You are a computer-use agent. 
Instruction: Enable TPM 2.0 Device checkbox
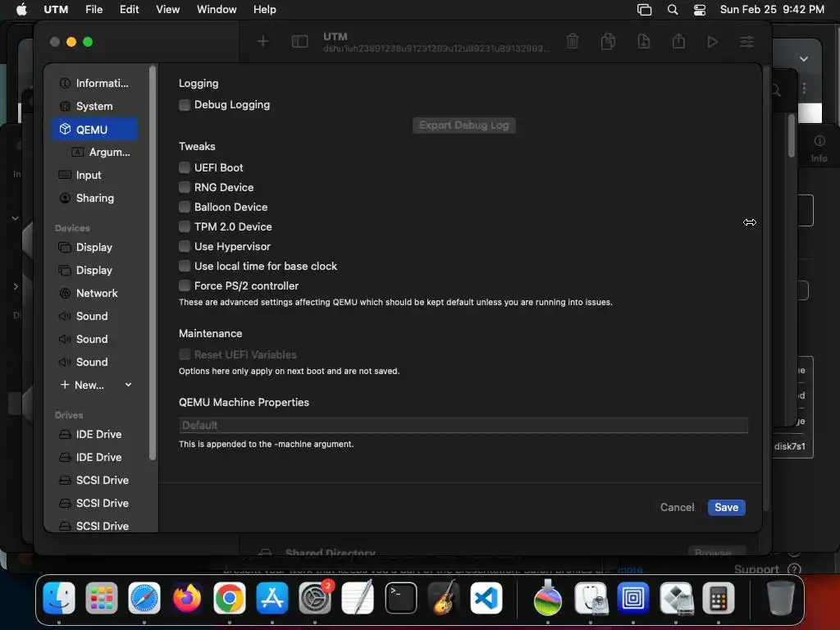click(x=185, y=226)
